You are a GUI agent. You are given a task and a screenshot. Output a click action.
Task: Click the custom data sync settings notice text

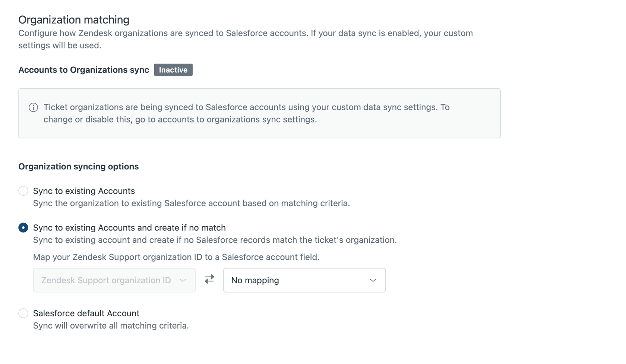(x=246, y=107)
